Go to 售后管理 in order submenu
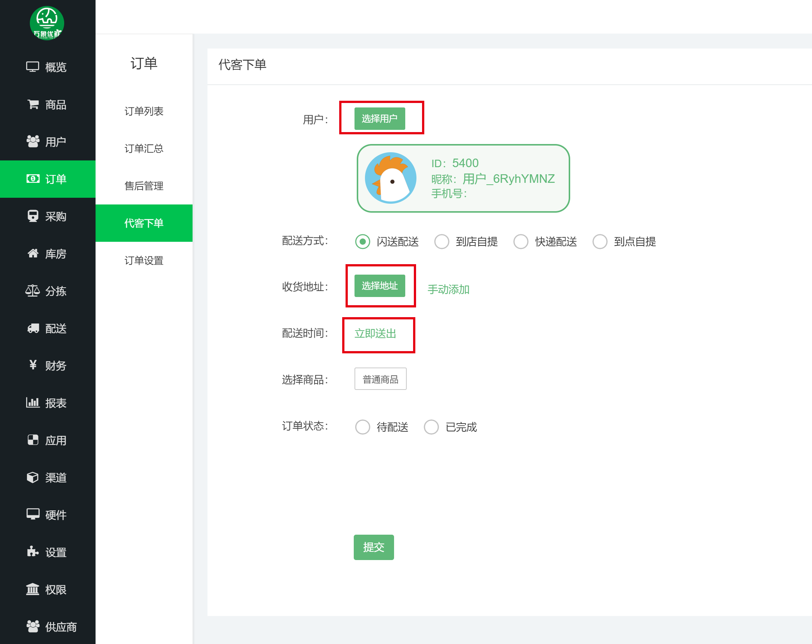812x644 pixels. coord(144,186)
